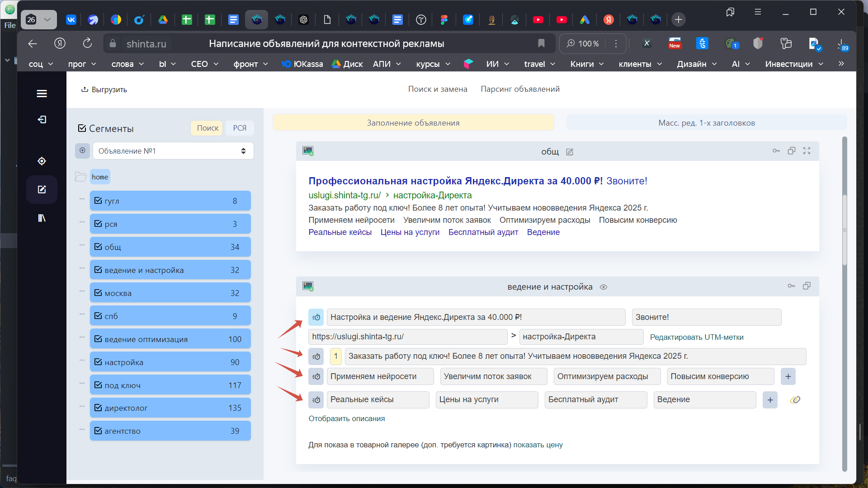Click the generate icon beside the Реальные кейсы quick link
Viewport: 868px width, 488px height.
[x=316, y=400]
